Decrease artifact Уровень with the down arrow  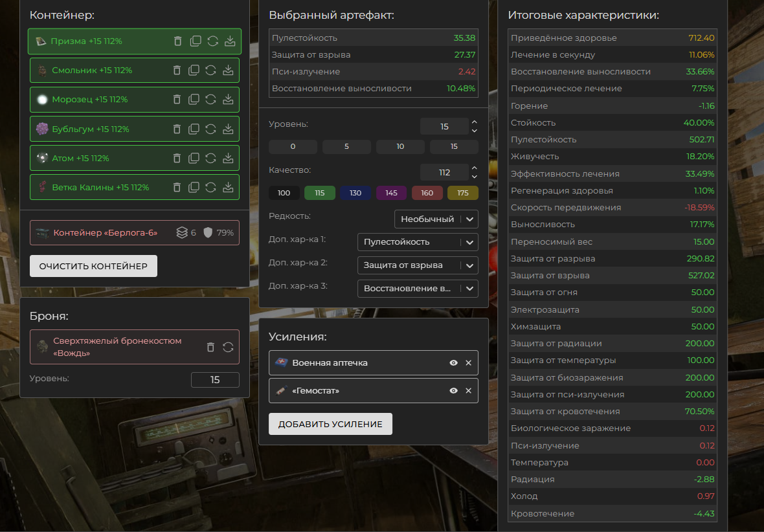[x=474, y=131]
